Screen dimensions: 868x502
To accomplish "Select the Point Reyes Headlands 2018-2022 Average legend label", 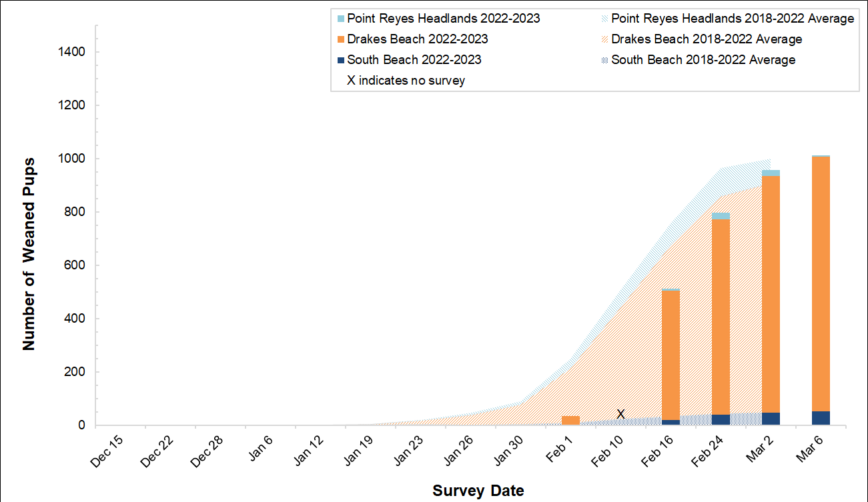I will (x=733, y=19).
